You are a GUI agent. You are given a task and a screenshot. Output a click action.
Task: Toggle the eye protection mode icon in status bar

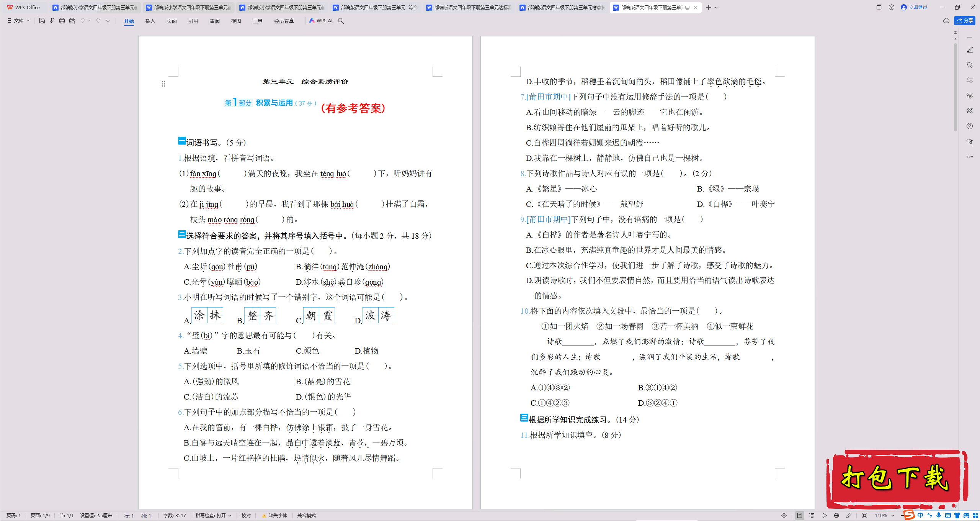[x=784, y=516]
